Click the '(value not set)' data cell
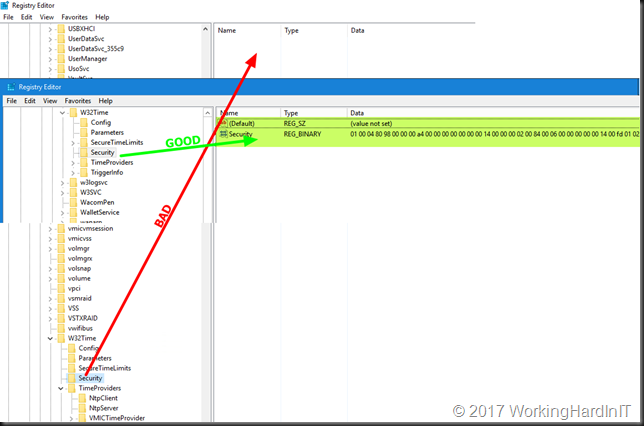The image size is (644, 426). pyautogui.click(x=371, y=123)
